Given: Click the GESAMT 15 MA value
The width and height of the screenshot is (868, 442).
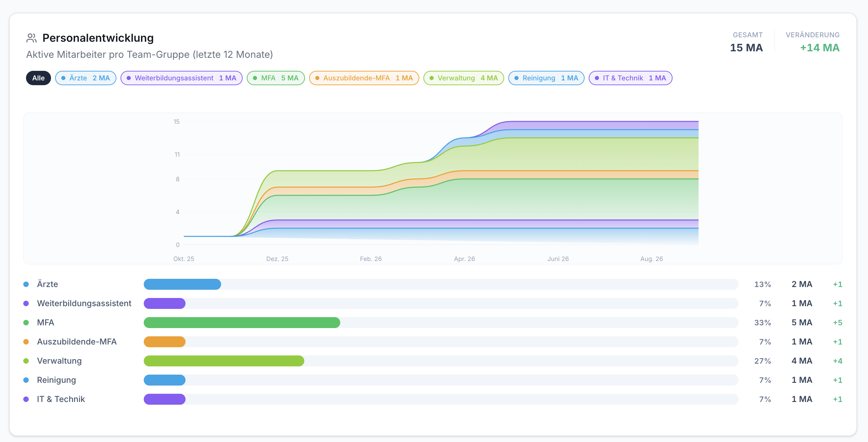Looking at the screenshot, I should [746, 48].
